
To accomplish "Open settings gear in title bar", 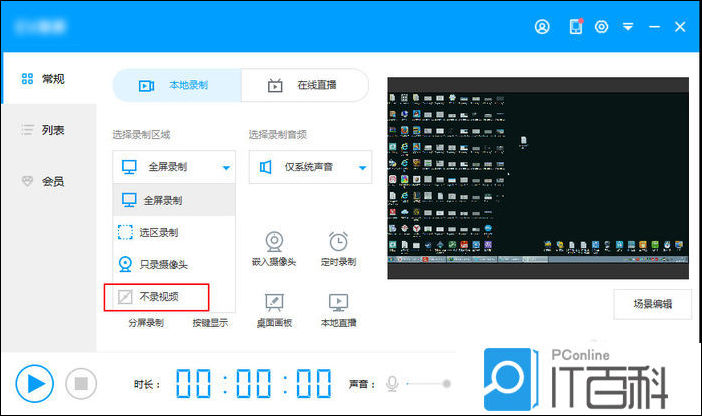I will pos(601,27).
